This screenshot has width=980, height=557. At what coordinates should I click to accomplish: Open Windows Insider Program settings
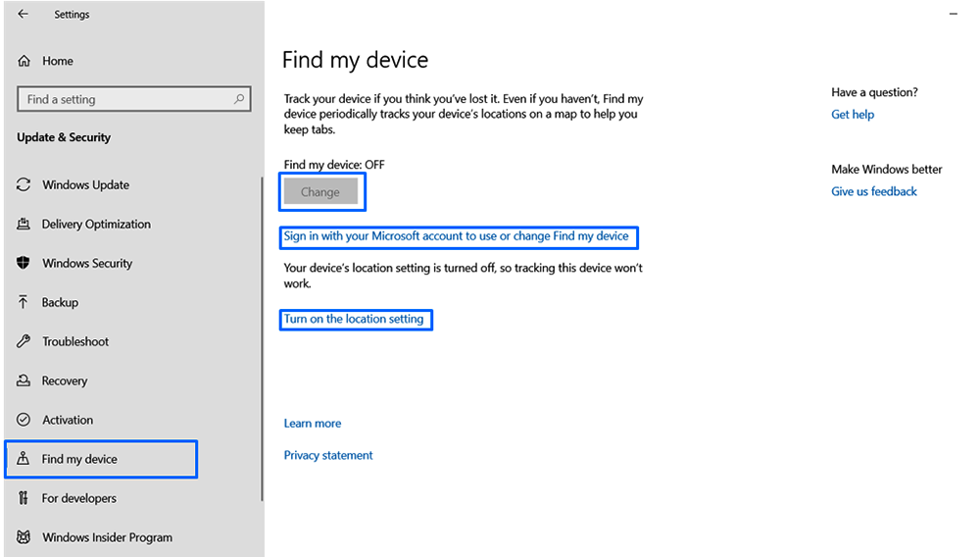[x=107, y=537]
